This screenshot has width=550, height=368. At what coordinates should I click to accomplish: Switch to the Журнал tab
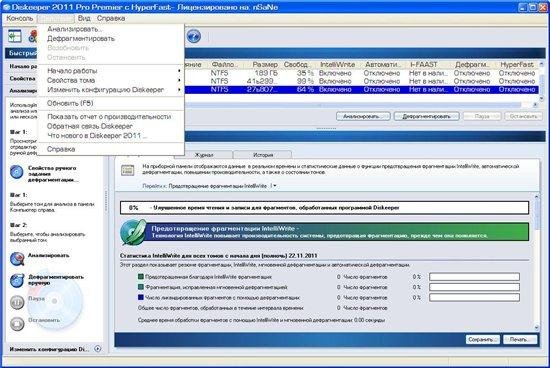(x=204, y=155)
